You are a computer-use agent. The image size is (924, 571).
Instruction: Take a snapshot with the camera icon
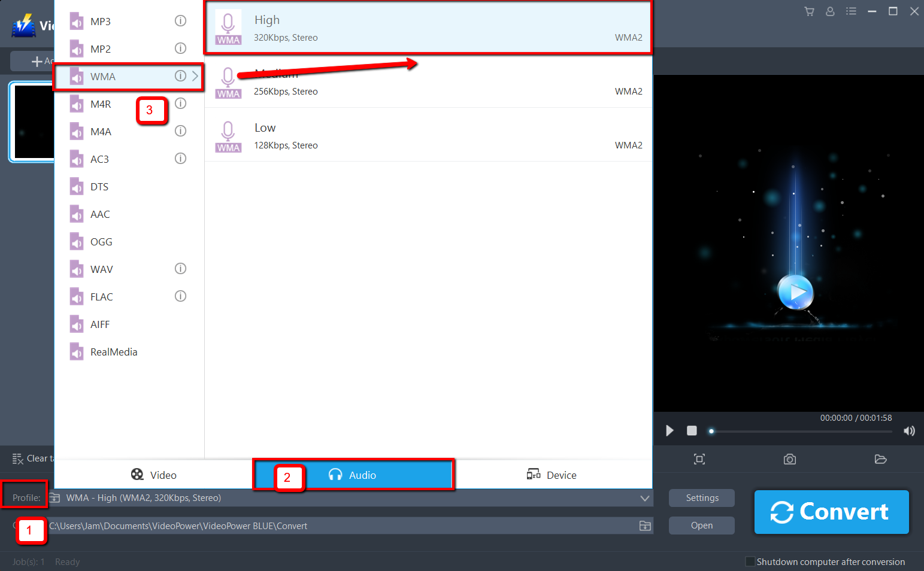789,459
